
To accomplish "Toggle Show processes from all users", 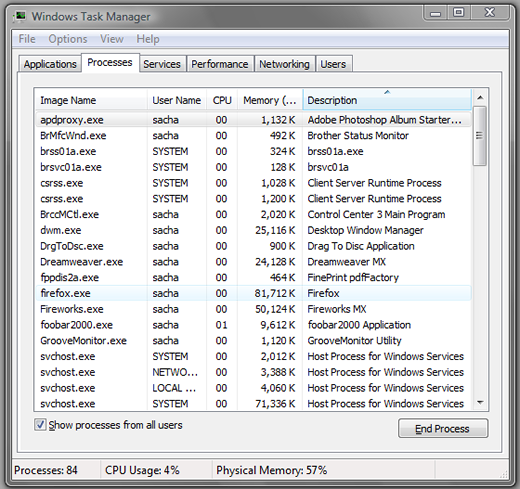I will tap(40, 425).
